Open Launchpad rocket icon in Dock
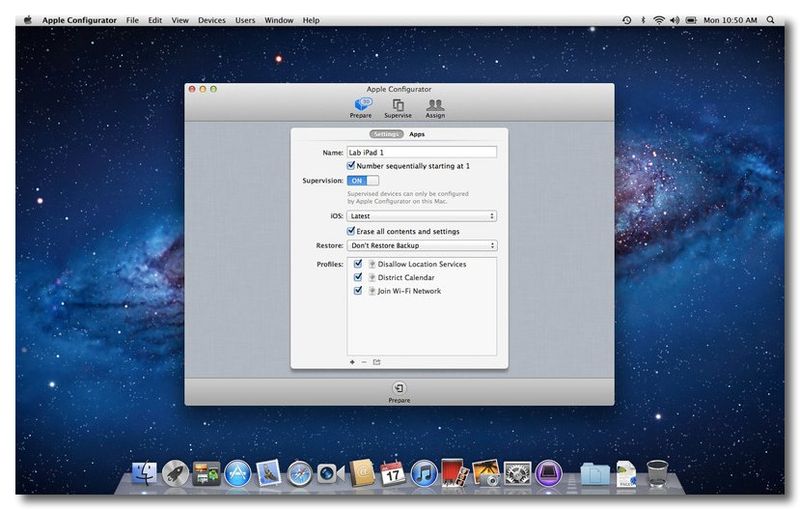Viewport: 800px width, 510px height. click(x=176, y=473)
